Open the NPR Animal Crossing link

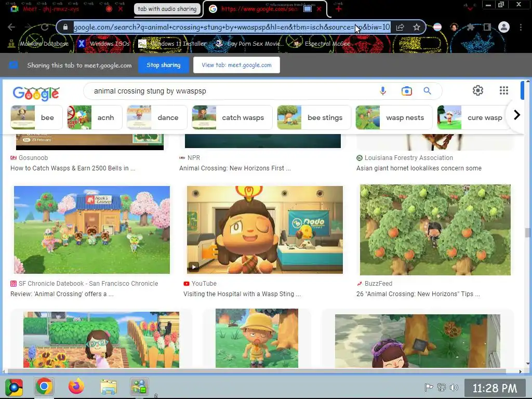tap(235, 168)
